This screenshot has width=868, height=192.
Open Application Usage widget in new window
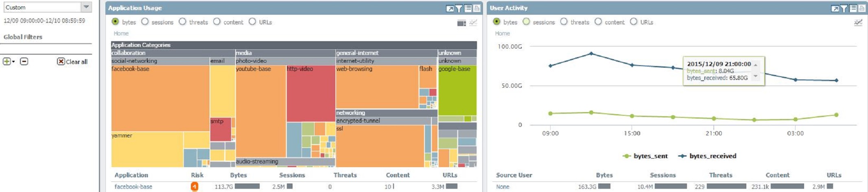[x=450, y=8]
